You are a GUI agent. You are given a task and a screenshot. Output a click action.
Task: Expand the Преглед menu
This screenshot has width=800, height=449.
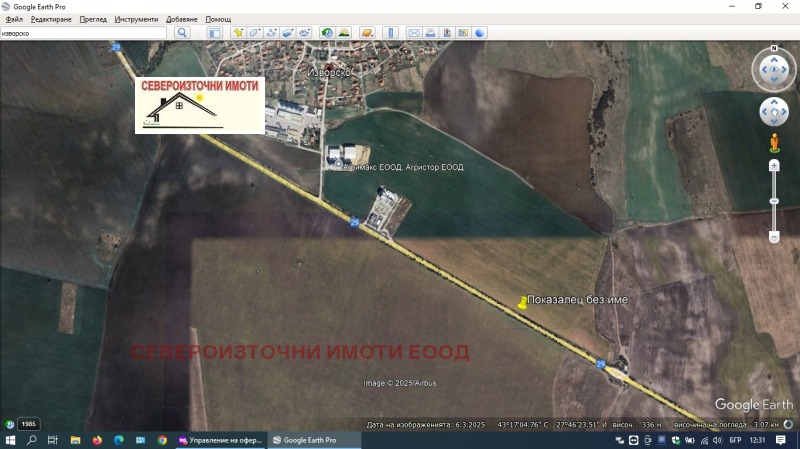coord(93,19)
